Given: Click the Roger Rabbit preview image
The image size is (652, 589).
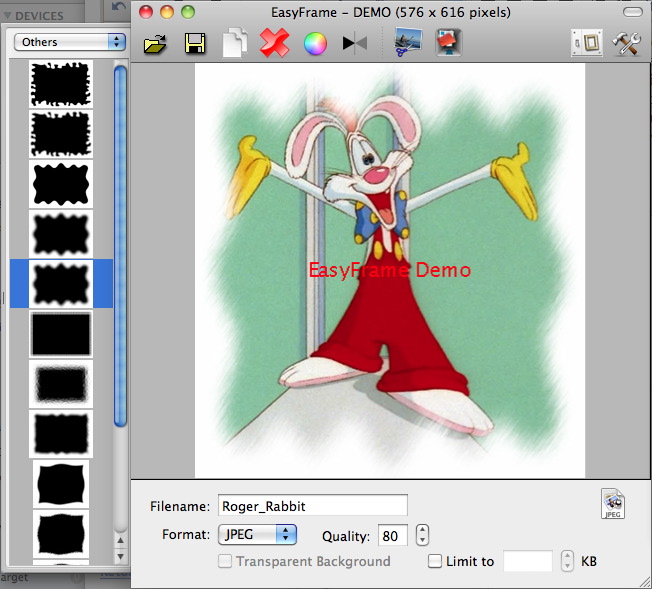Looking at the screenshot, I should click(390, 270).
